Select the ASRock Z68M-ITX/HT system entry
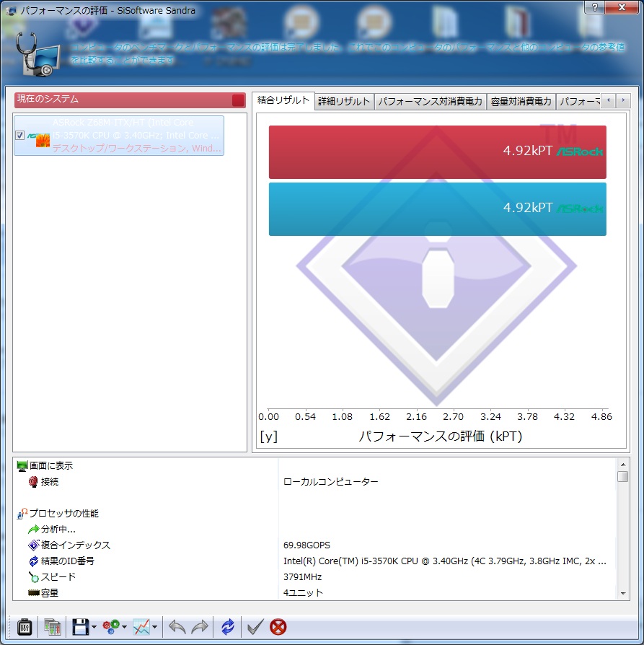The height and width of the screenshot is (645, 644). [119, 136]
